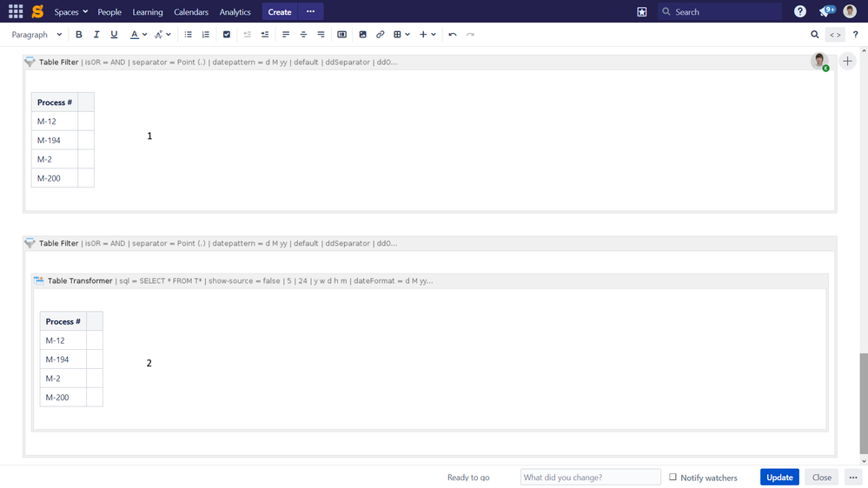Insert a task list checkbox
This screenshot has width=868, height=488.
[227, 35]
